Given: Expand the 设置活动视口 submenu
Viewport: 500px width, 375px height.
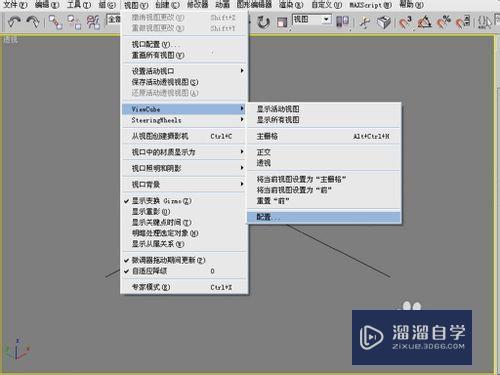Looking at the screenshot, I should coord(184,71).
